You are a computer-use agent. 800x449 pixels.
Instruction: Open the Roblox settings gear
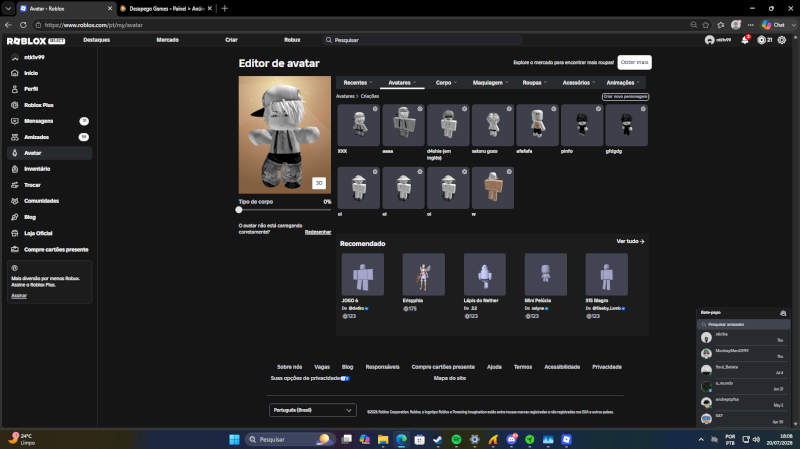tap(782, 40)
